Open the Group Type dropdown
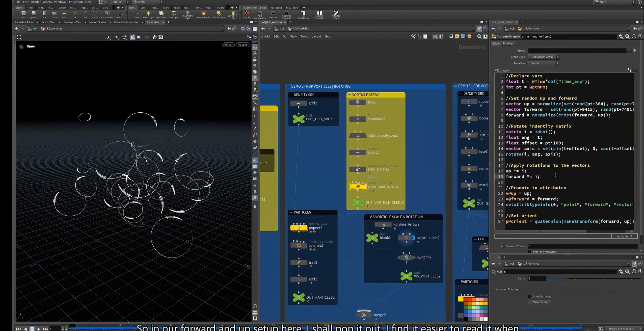This screenshot has height=331, width=644. [543, 57]
